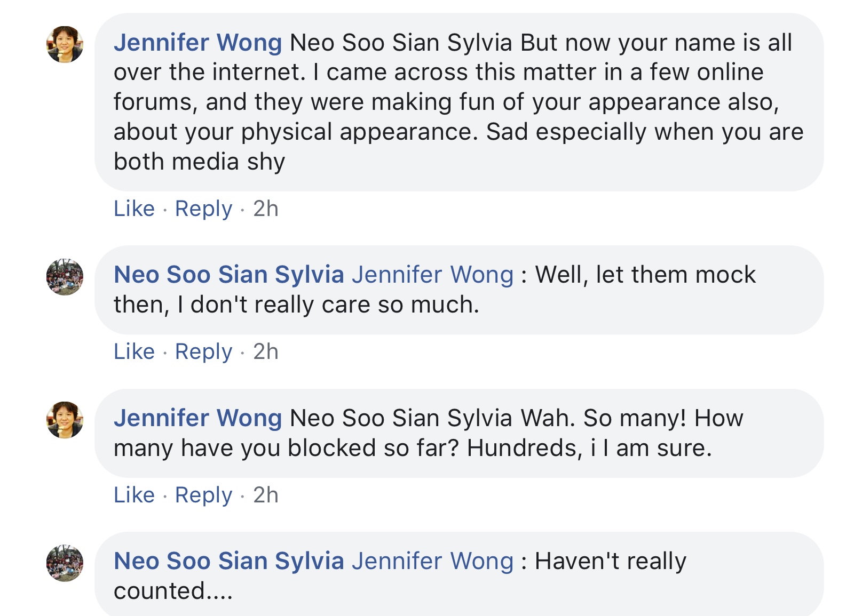Viewport: 862px width, 616px height.
Task: Select the 'both media shy' comment bubble
Action: tap(459, 102)
